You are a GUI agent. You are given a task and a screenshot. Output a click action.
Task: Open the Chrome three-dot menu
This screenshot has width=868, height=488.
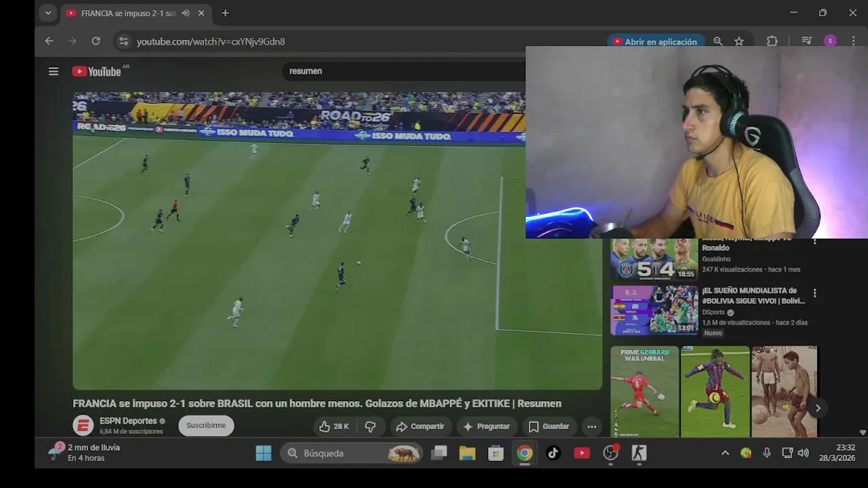(x=853, y=41)
